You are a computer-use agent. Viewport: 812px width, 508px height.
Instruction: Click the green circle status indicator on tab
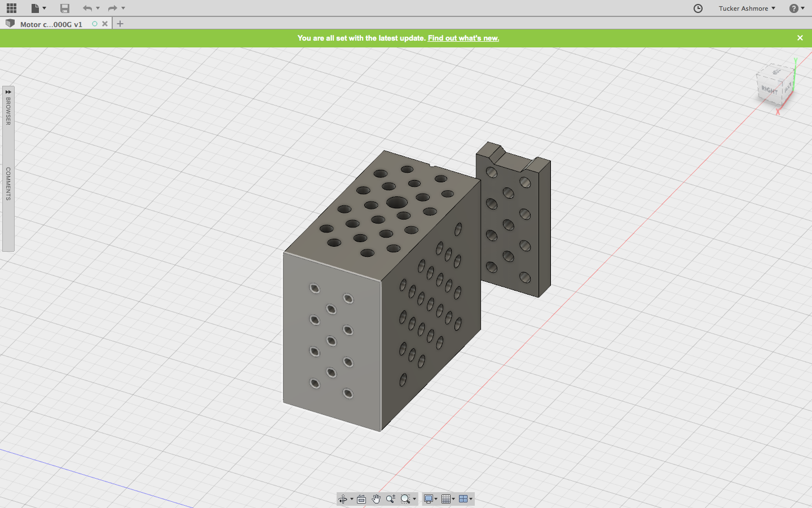pos(95,24)
